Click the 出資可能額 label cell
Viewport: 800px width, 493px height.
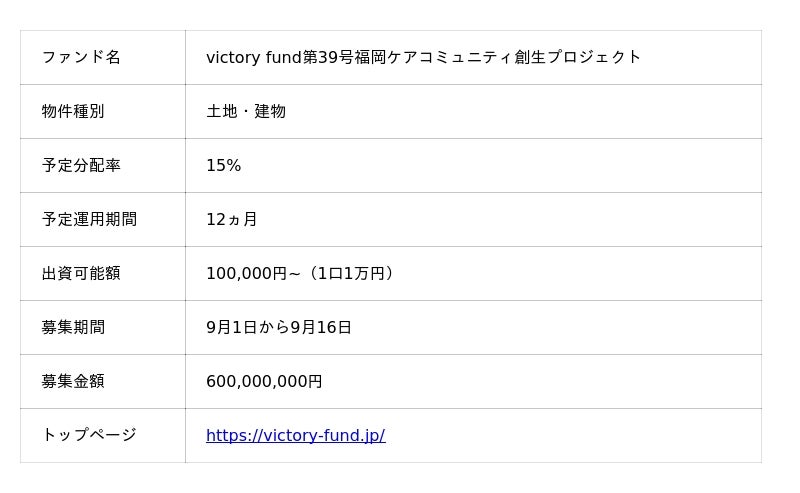(81, 273)
